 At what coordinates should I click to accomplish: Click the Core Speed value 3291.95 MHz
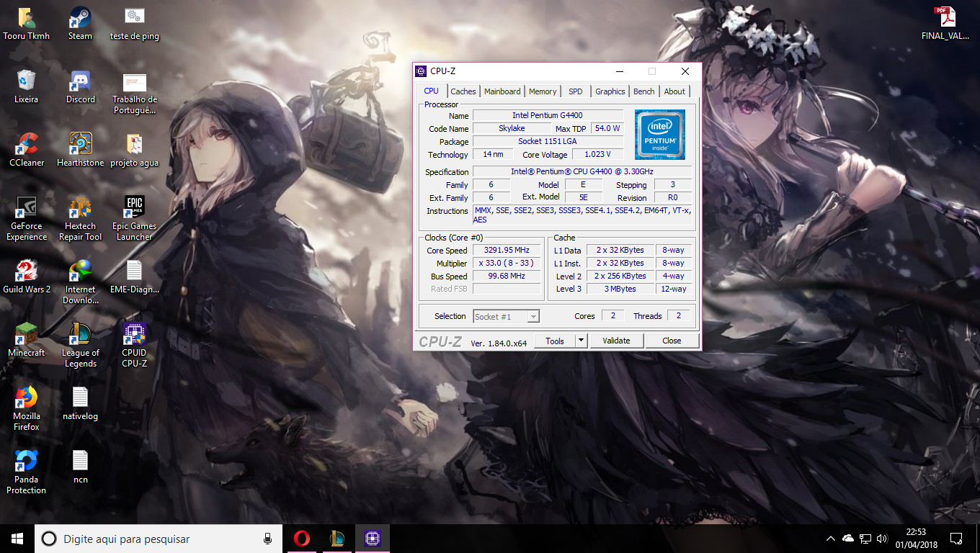tap(507, 251)
